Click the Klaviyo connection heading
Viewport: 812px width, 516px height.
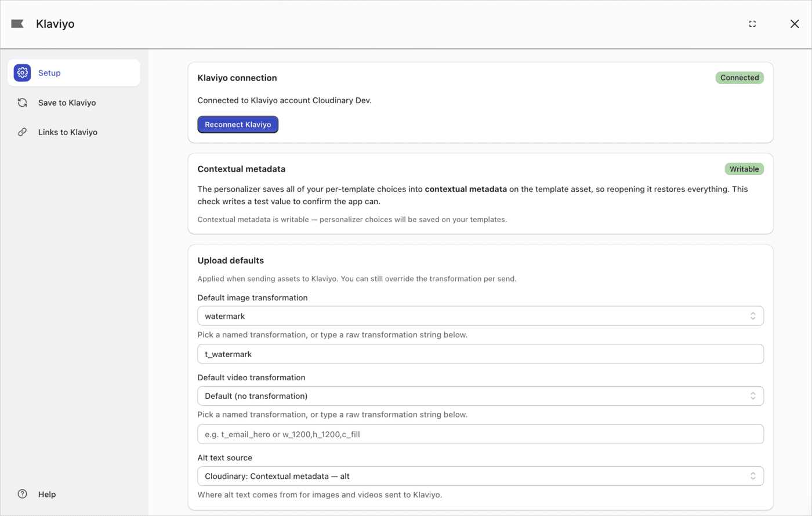tap(237, 78)
